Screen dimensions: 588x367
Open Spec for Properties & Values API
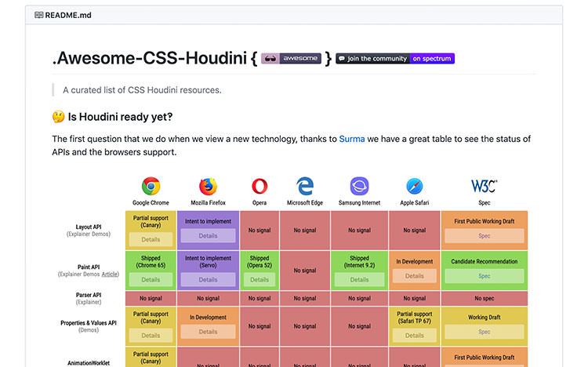click(484, 332)
